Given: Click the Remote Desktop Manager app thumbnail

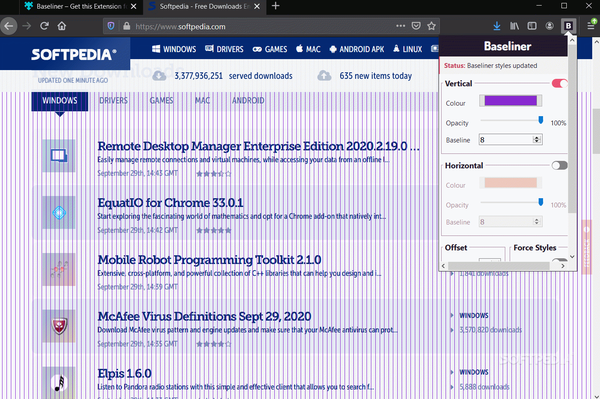Looking at the screenshot, I should coord(59,156).
